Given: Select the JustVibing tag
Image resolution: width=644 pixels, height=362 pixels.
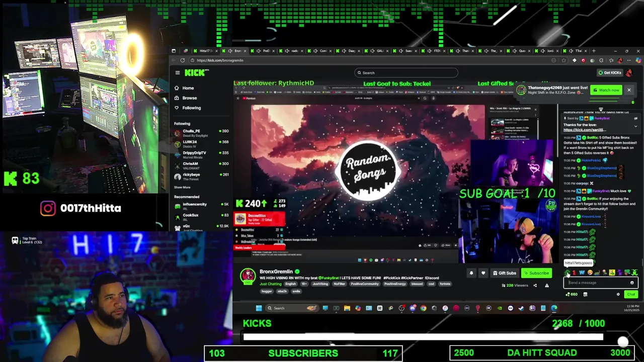Looking at the screenshot, I should pos(320,284).
